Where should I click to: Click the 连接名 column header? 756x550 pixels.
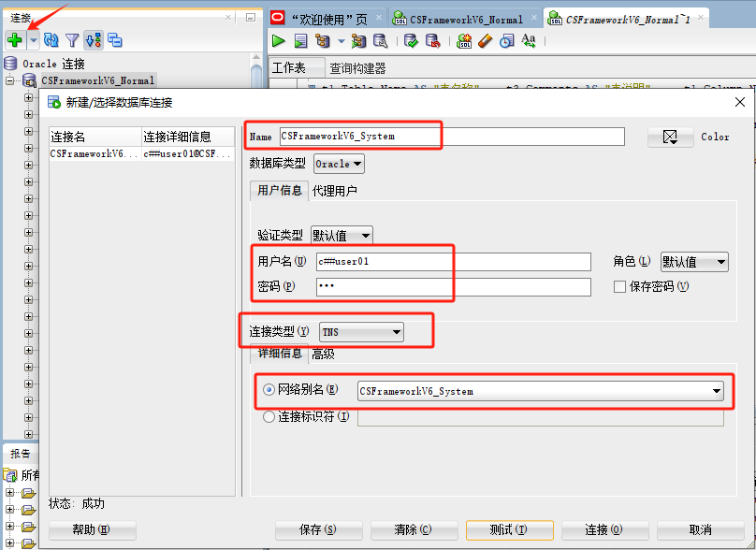click(95, 137)
